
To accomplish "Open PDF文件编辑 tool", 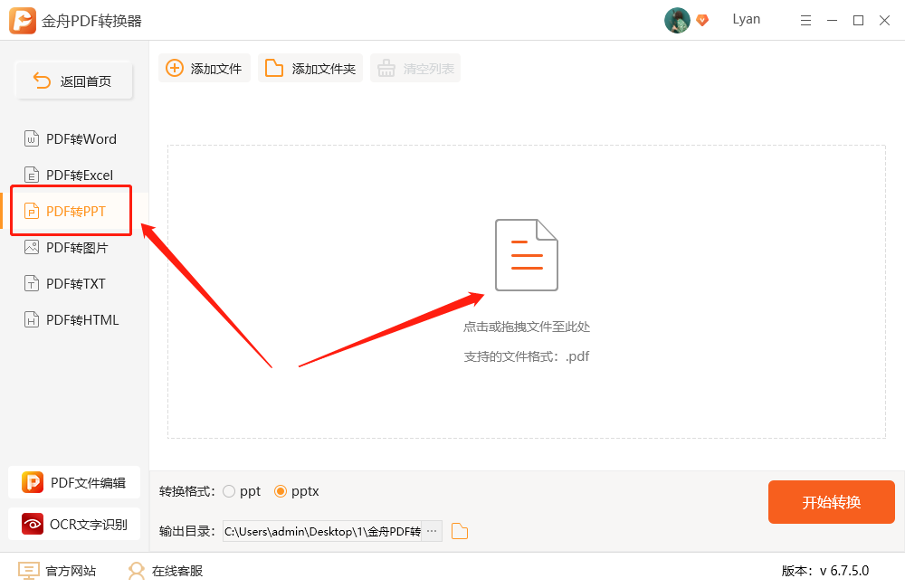I will [74, 482].
